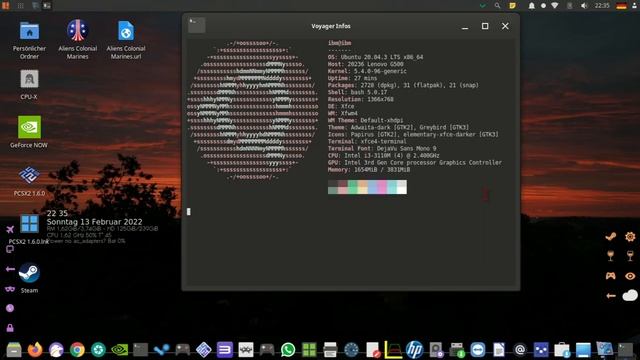Open the purple striped app icon in dock
This screenshot has width=640, height=360.
coord(224,350)
